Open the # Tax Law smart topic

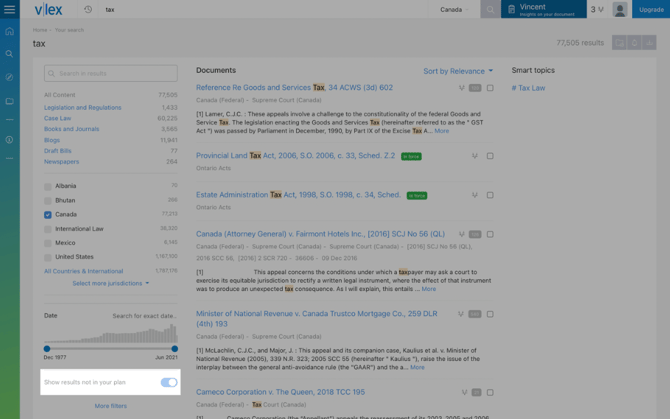[x=529, y=88]
